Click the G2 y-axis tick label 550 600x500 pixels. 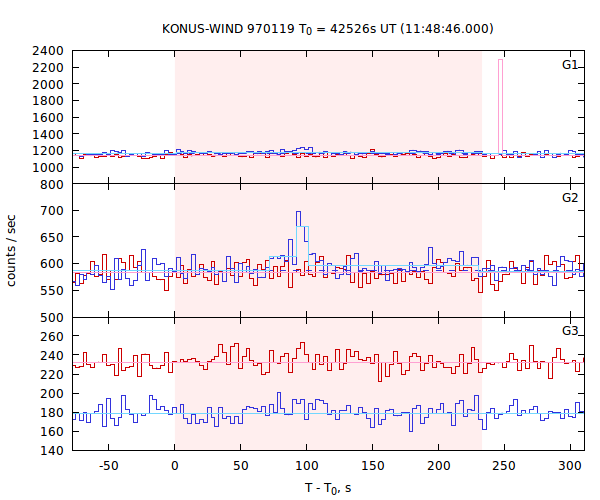click(52, 290)
